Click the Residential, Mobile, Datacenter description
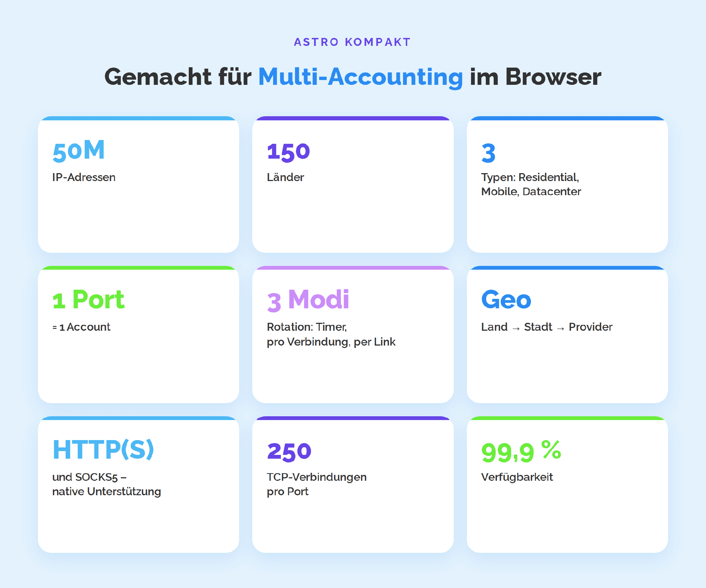This screenshot has height=588, width=706. (531, 184)
